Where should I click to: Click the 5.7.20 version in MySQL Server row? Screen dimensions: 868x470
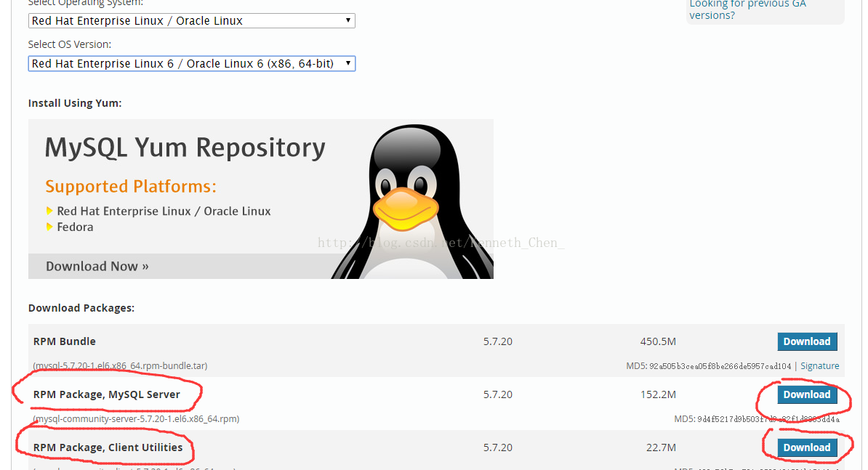498,394
